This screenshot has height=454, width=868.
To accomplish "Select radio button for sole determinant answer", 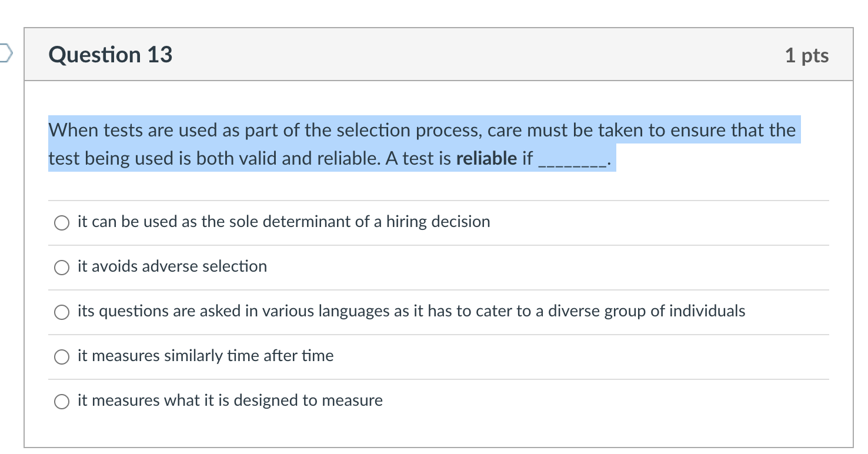I will click(62, 223).
